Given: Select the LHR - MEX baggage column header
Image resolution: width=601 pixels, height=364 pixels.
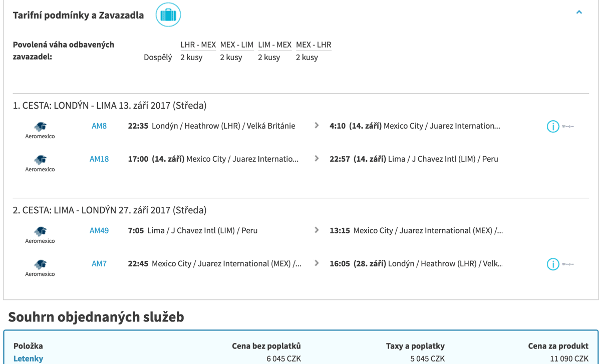Looking at the screenshot, I should 198,45.
